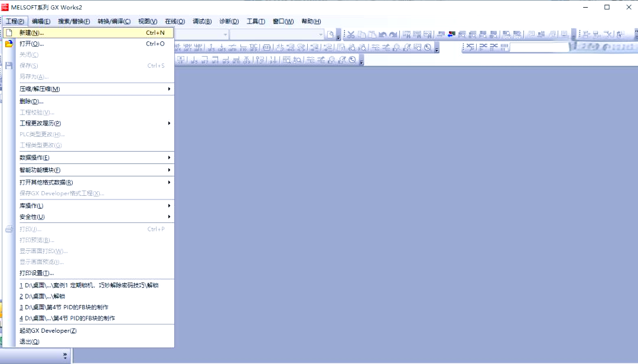Click the Write to PLC icon
Screen dimensions: 638x364
pyautogui.click(x=451, y=34)
